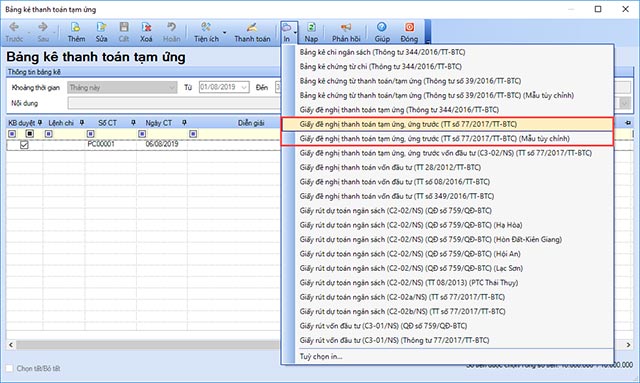Pin the KB duyệt column
The image size is (640, 383).
point(40,122)
